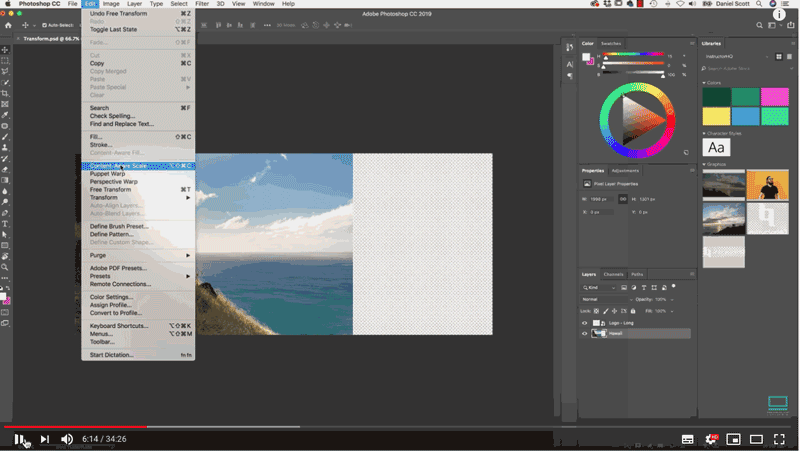Click the Aa character style thumbnail
Image resolution: width=800 pixels, height=451 pixels.
[716, 148]
